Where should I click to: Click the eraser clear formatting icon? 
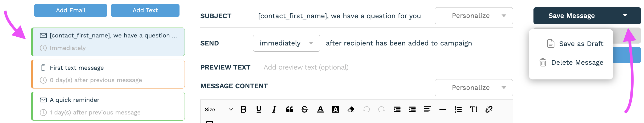click(x=351, y=109)
